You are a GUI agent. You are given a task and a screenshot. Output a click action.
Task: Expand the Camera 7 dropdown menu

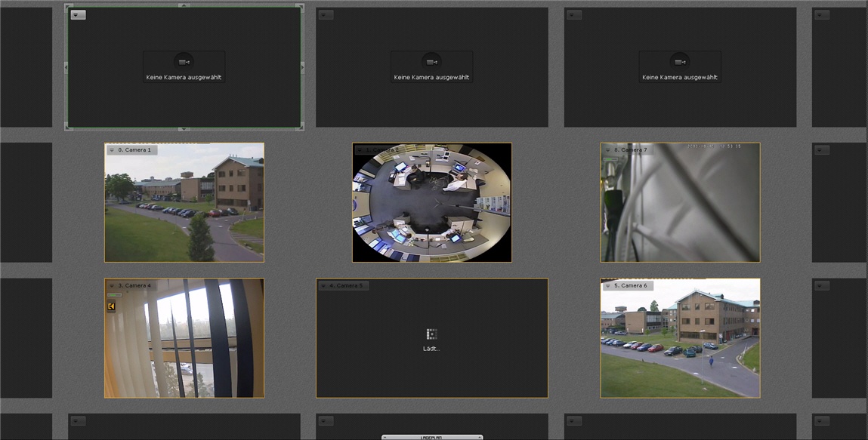click(x=608, y=150)
